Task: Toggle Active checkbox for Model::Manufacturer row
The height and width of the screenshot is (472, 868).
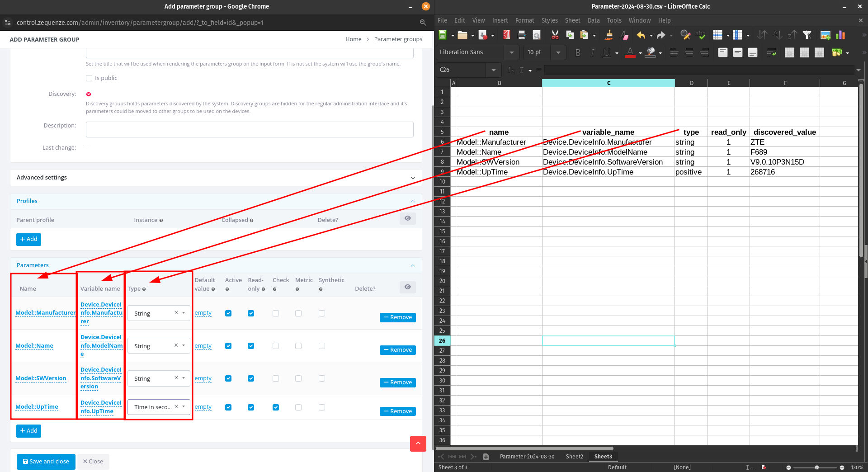Action: point(228,313)
